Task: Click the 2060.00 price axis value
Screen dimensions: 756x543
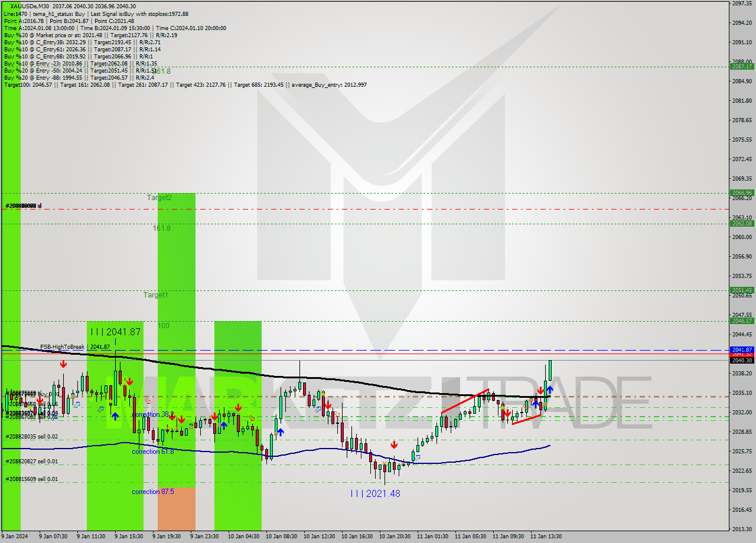Action: pos(742,237)
